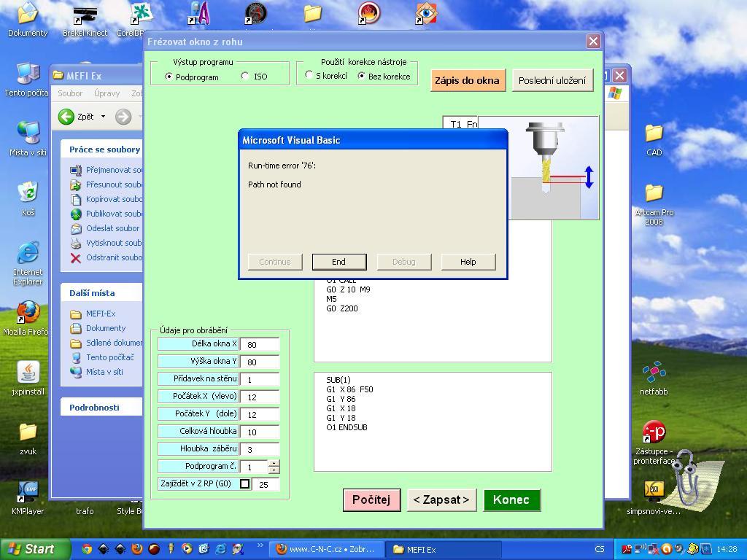This screenshot has height=560, width=747.
Task: Open the Úpravy menu in MEFI Ex
Action: pos(107,93)
